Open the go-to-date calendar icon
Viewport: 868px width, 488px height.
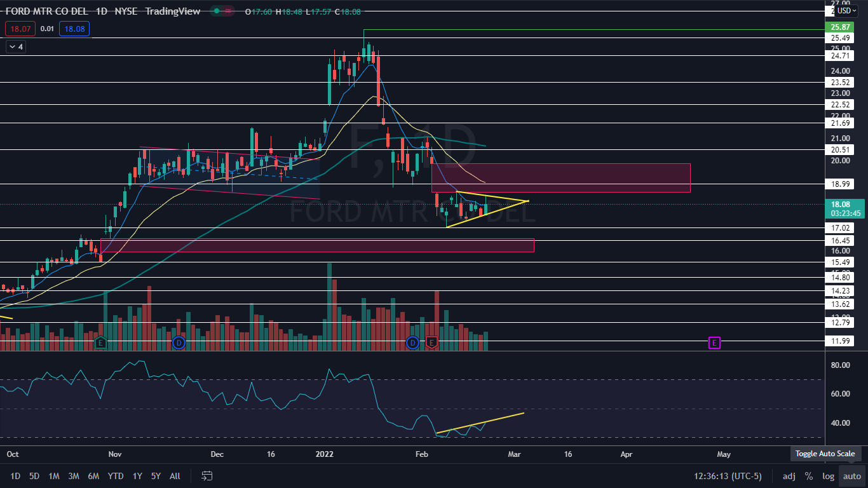point(207,476)
